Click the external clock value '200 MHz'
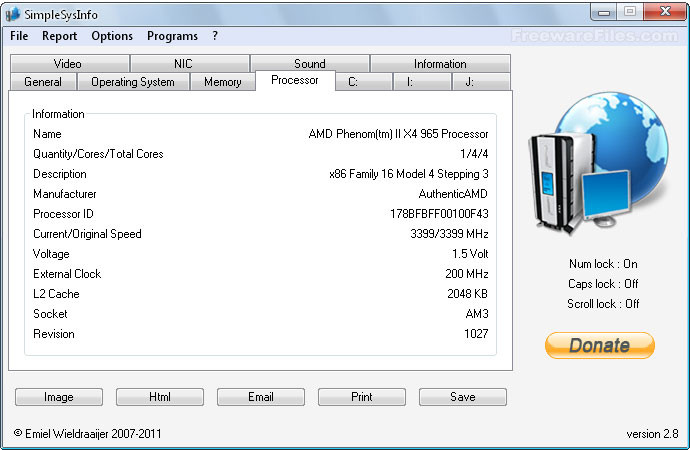This screenshot has width=690, height=450. [x=467, y=274]
